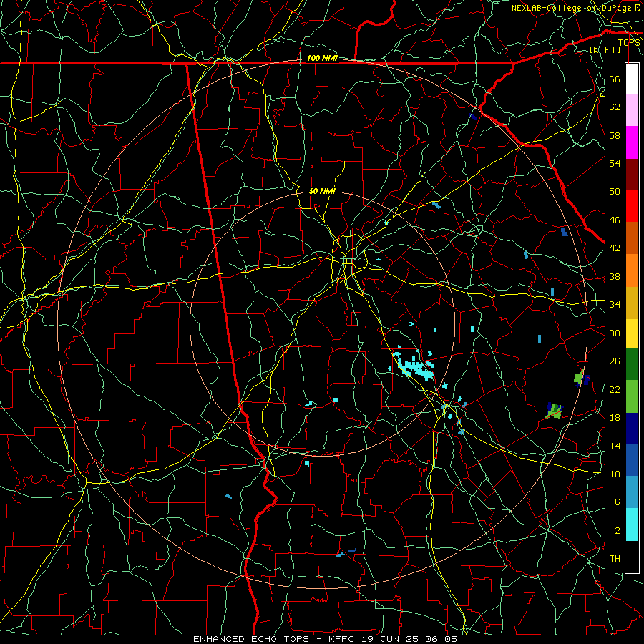Click the bright orange legend band
The height and width of the screenshot is (644, 644).
coord(632,270)
